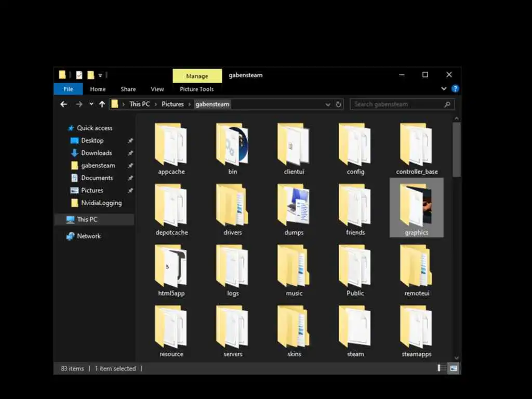Image resolution: width=532 pixels, height=399 pixels.
Task: Select This PC in navigation pane
Action: click(95, 219)
